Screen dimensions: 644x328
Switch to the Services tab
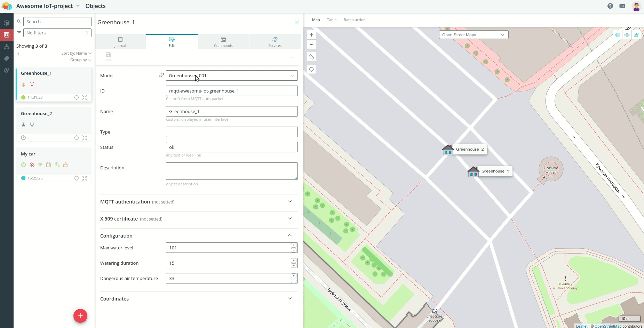pos(275,41)
